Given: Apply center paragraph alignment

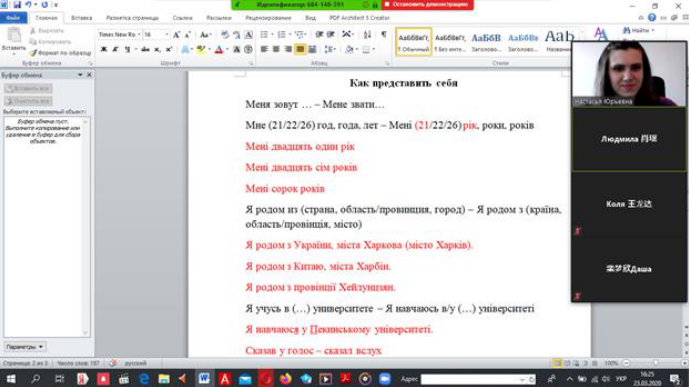Looking at the screenshot, I should (276, 49).
